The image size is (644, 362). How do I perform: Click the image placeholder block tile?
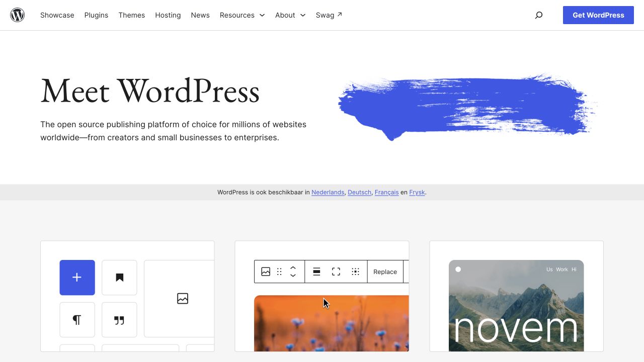coord(180,299)
